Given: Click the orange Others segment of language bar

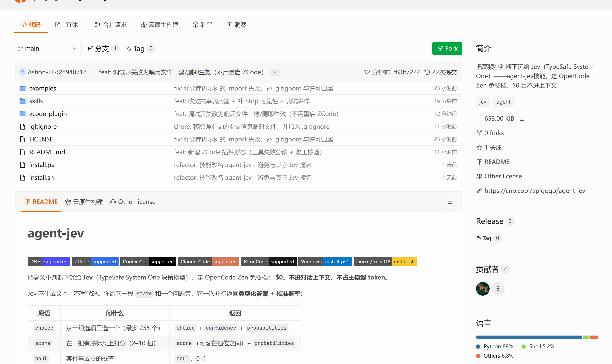Looking at the screenshot, I should click(x=594, y=337).
